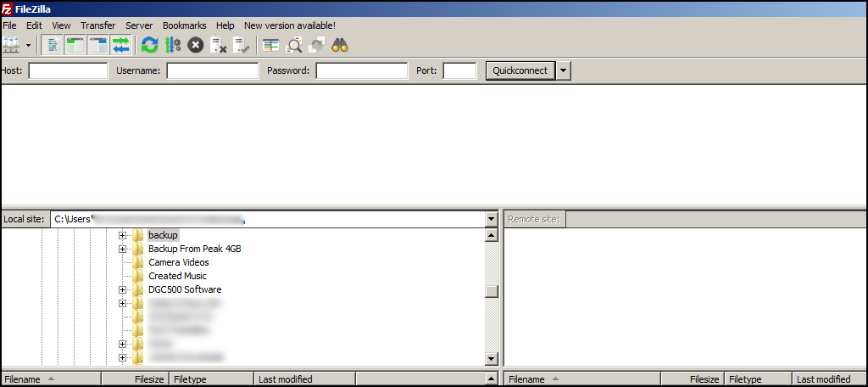
Task: Open the Edit menu
Action: coord(34,25)
